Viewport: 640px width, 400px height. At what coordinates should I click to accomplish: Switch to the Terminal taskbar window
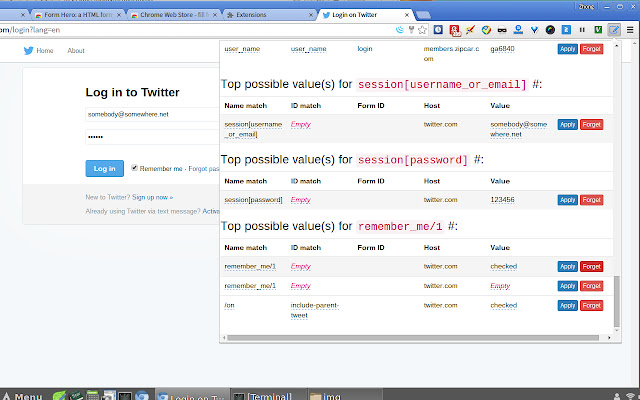tap(268, 396)
